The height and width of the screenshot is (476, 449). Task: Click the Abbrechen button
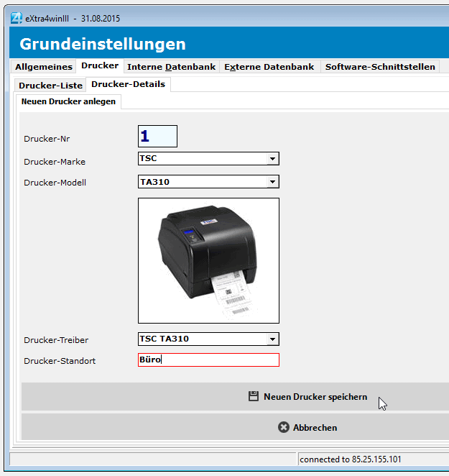tap(307, 427)
